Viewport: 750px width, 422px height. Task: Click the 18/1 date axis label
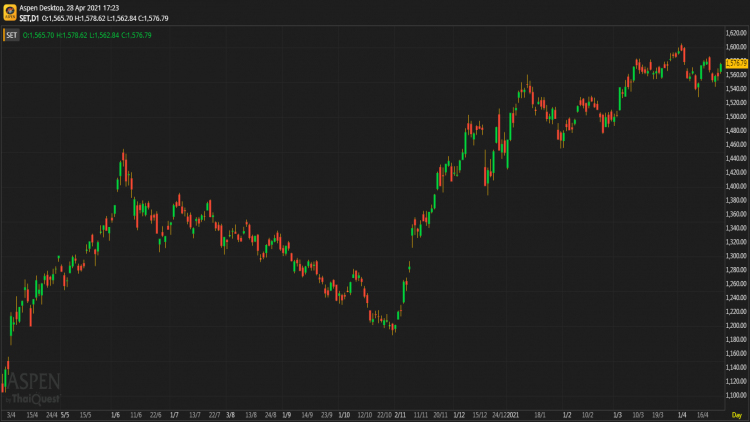540,415
